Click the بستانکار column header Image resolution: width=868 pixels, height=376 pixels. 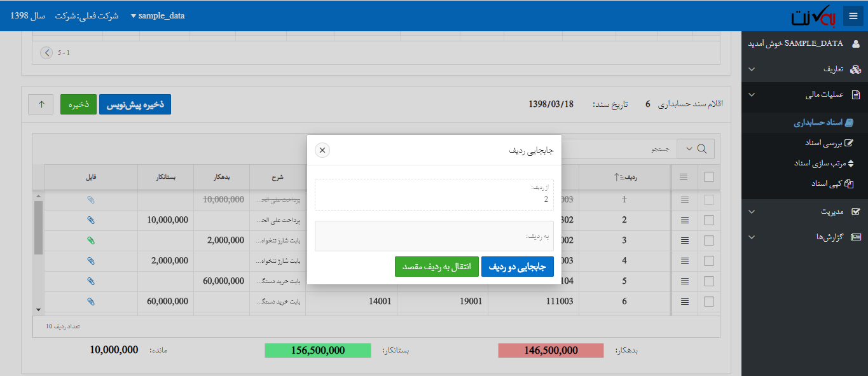point(165,178)
